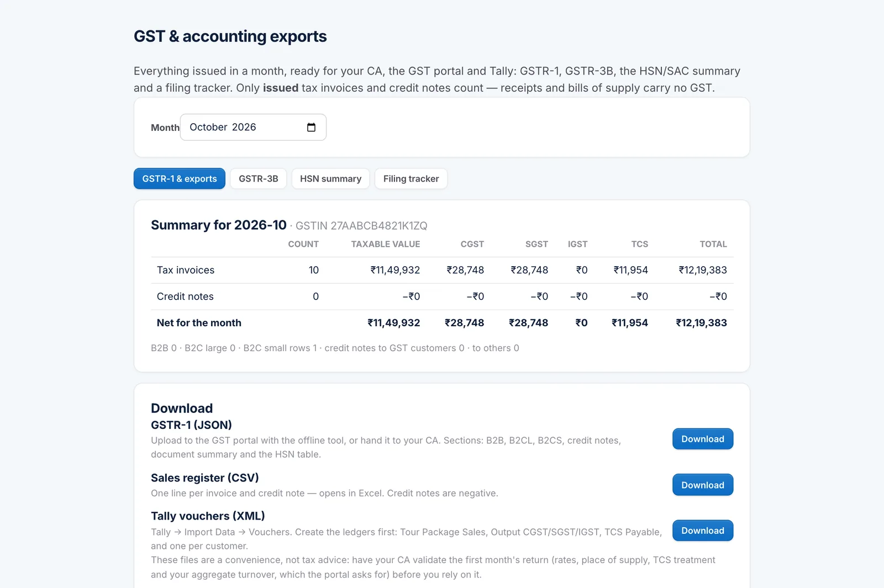Click the Month field label
This screenshot has height=588, width=884.
(165, 128)
